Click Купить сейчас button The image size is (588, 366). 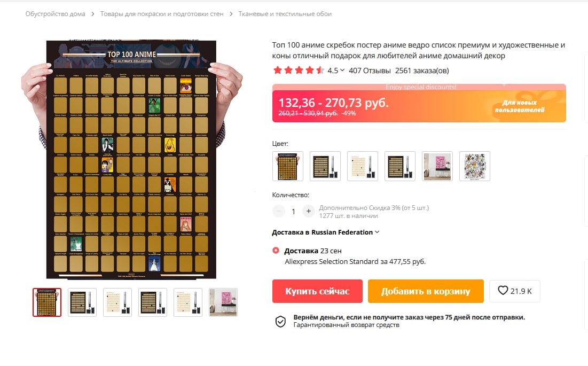(317, 291)
